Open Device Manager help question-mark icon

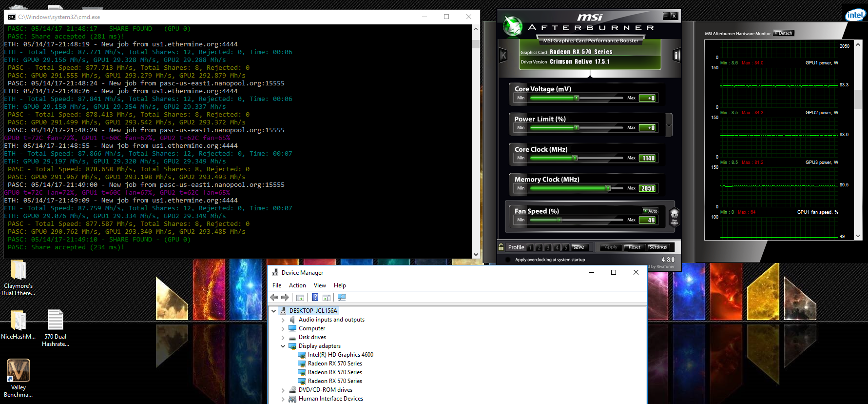pos(315,297)
